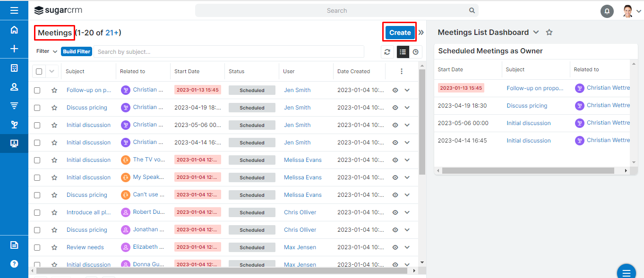Check the Review needs row checkbox
Screen dimensions: 644x278
pyautogui.click(x=37, y=247)
